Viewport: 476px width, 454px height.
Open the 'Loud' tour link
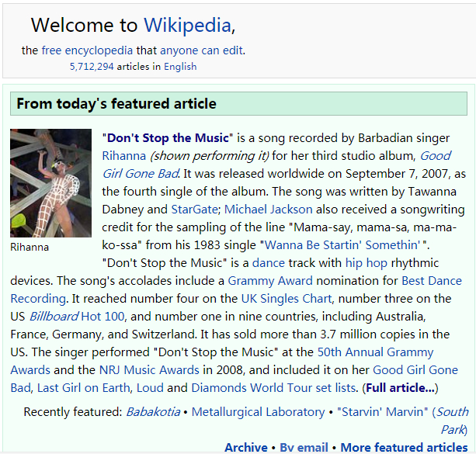pos(150,388)
